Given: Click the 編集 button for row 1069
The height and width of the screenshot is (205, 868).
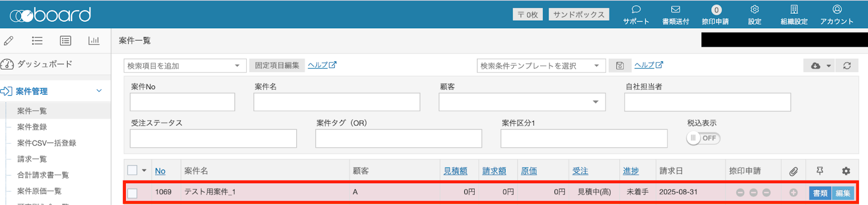Looking at the screenshot, I should [x=843, y=193].
